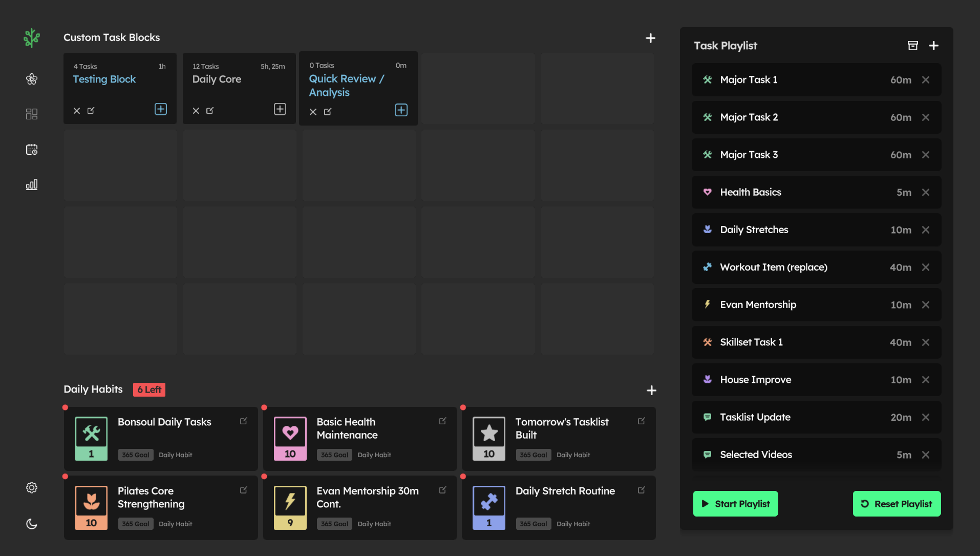Mark Evan Mentorship lightning tile

coord(290,508)
